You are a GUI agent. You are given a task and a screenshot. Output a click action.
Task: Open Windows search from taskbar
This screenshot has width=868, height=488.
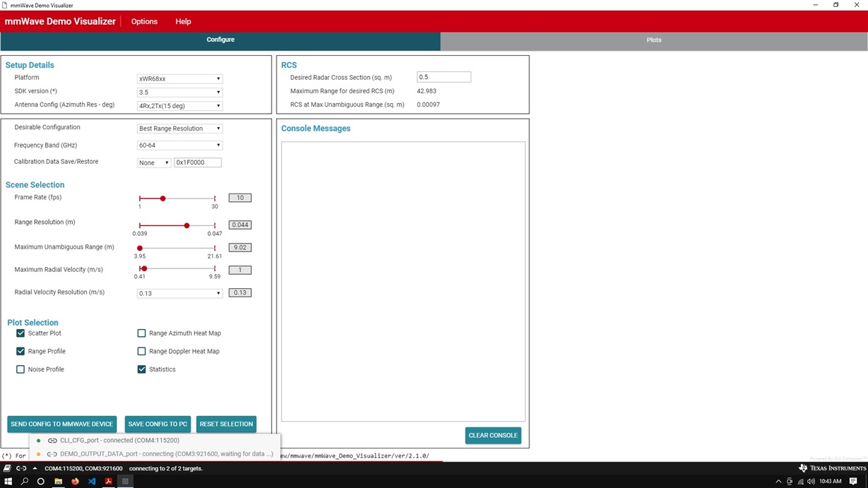(25, 482)
